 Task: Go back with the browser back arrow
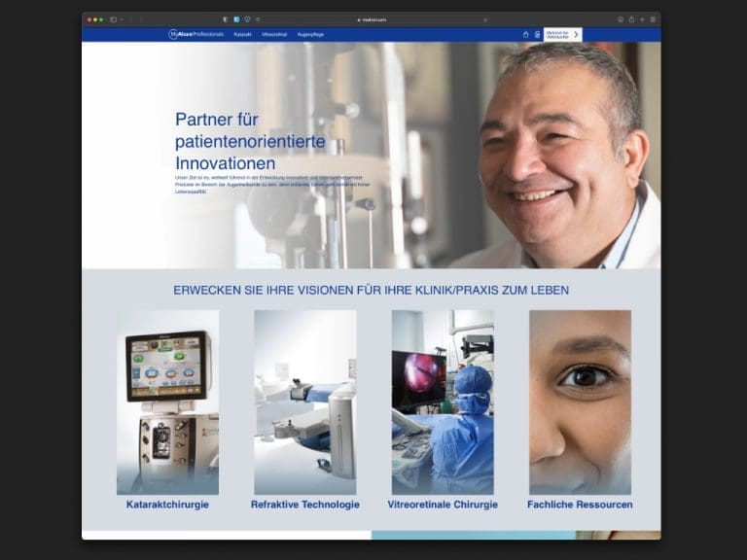click(131, 19)
